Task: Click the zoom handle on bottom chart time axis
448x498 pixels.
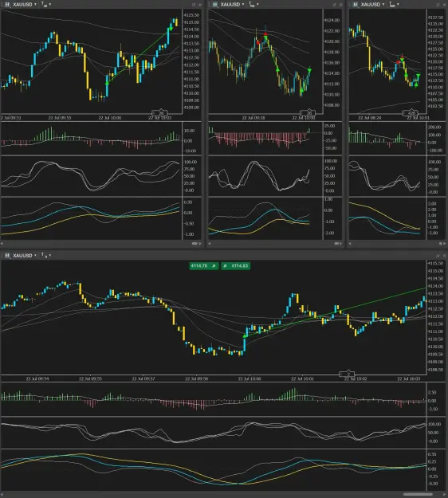Action: coord(347,374)
